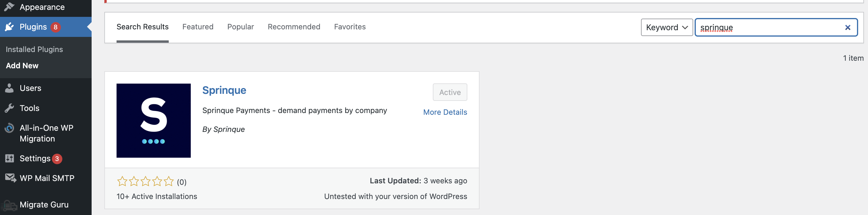The width and height of the screenshot is (868, 215).
Task: Click the Migrate Guru truck icon
Action: [x=9, y=205]
